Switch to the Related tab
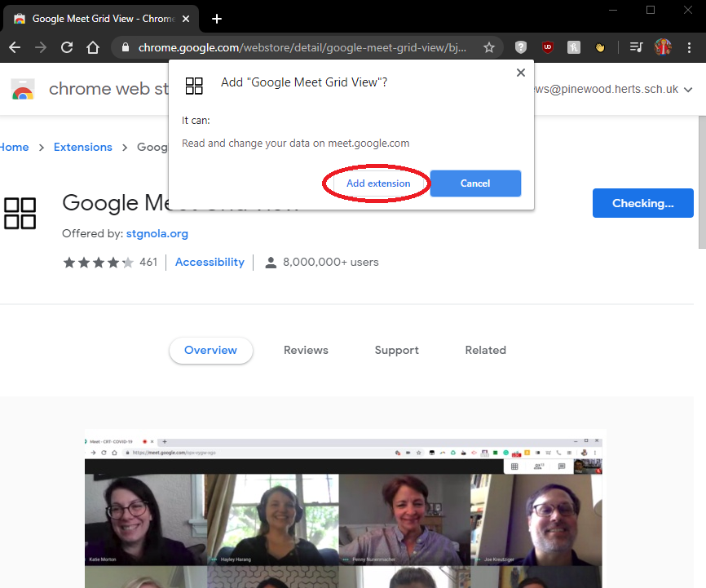 pos(485,350)
